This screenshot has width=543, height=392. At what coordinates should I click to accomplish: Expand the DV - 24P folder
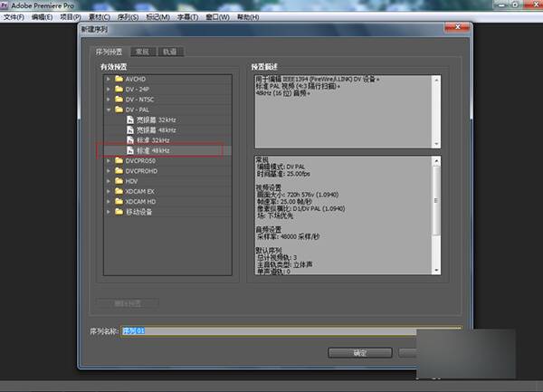[x=109, y=90]
